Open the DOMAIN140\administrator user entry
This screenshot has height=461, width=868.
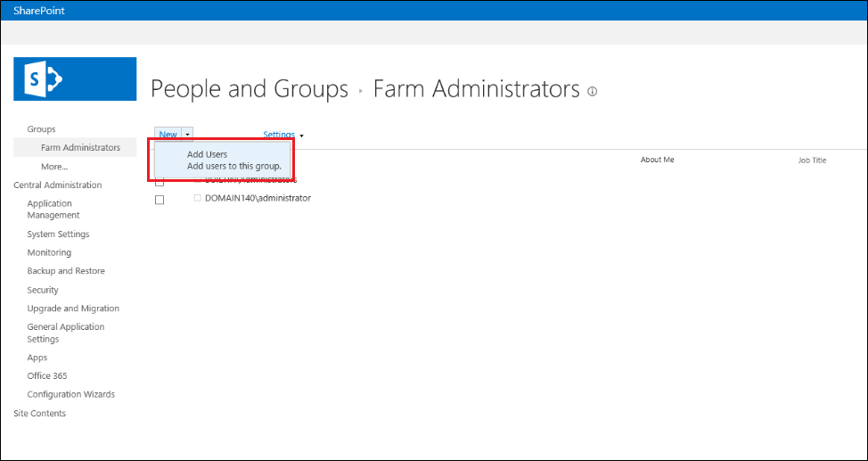coord(258,198)
